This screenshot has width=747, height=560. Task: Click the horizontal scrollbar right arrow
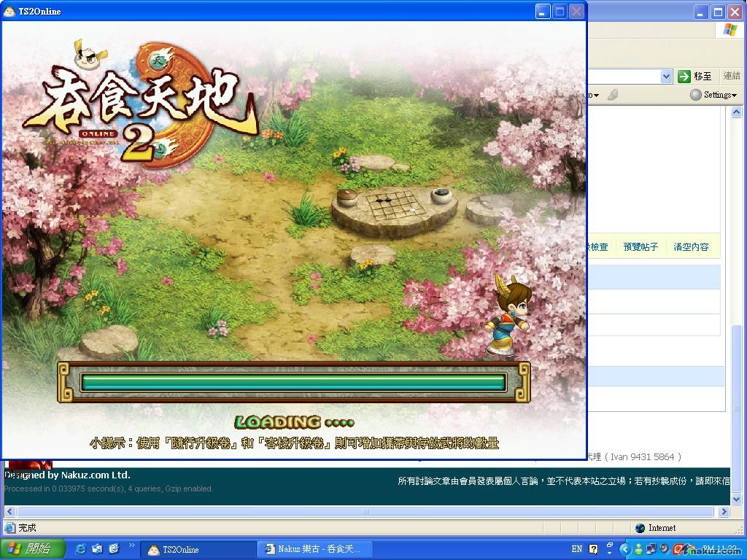[724, 511]
